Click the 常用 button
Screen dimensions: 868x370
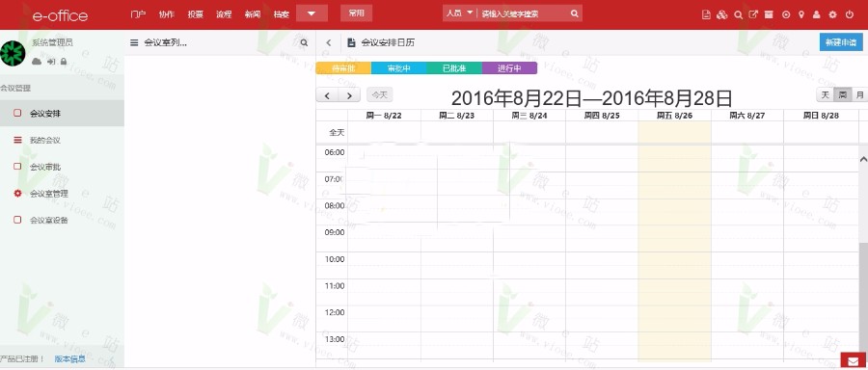tap(357, 13)
